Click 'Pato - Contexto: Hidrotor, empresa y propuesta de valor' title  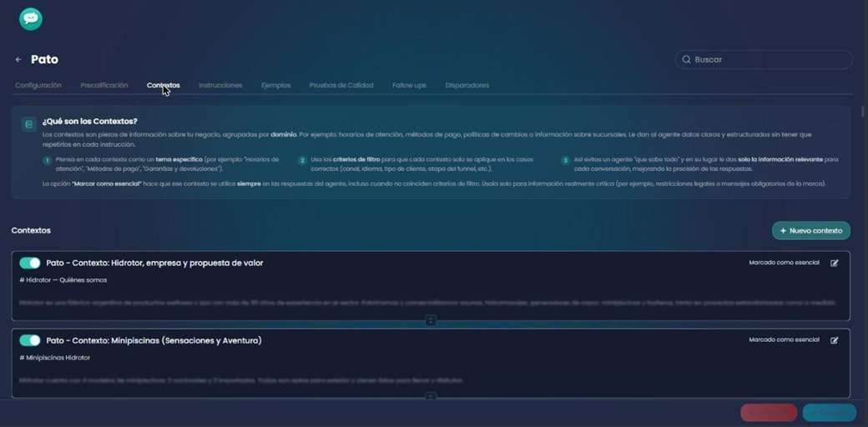coord(154,264)
